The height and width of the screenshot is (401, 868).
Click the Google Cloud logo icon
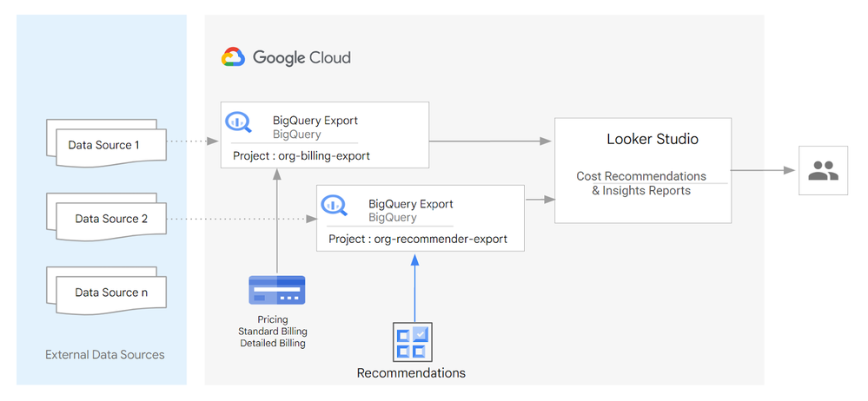[233, 57]
